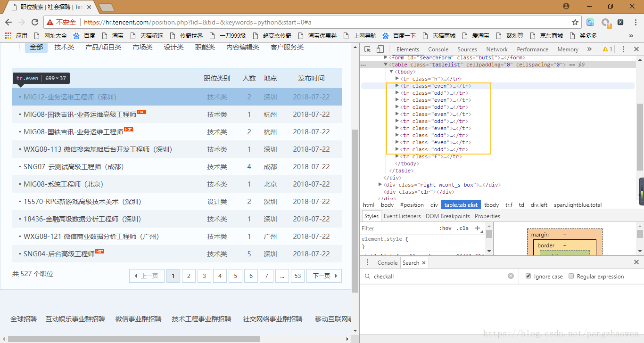
Task: Open the Memory panel
Action: click(568, 49)
